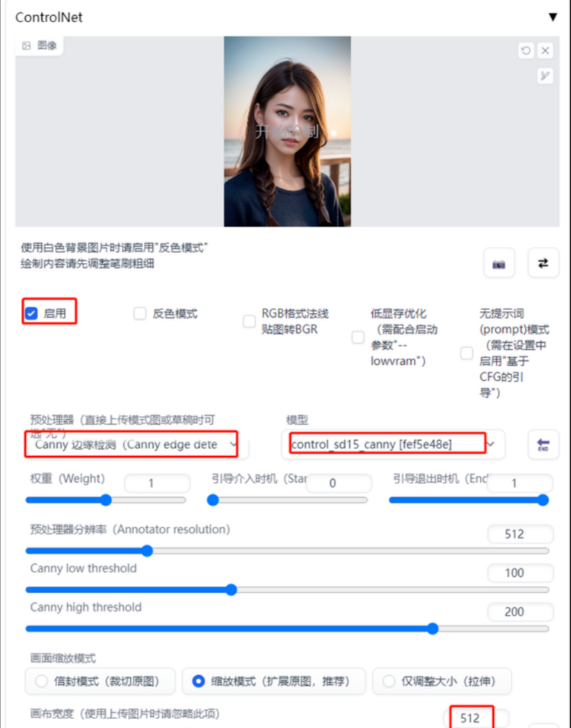Uncheck the 启用 checkbox

pos(31,314)
